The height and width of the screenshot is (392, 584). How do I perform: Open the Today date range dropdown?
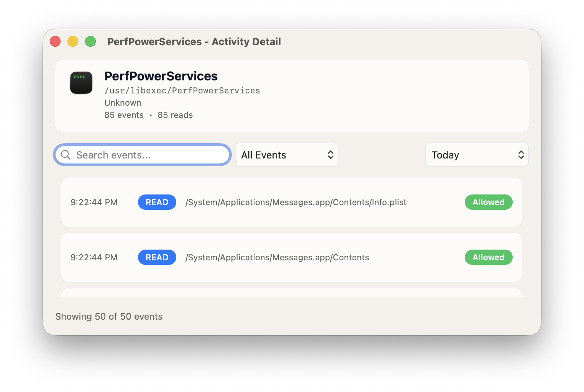476,155
